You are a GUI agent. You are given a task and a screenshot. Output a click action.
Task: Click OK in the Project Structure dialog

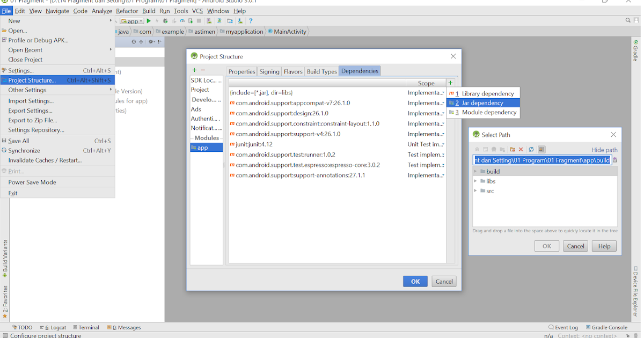click(x=415, y=281)
